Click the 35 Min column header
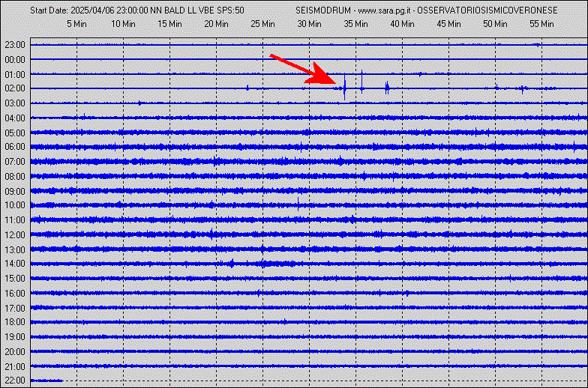This screenshot has height=388, width=588. (355, 24)
